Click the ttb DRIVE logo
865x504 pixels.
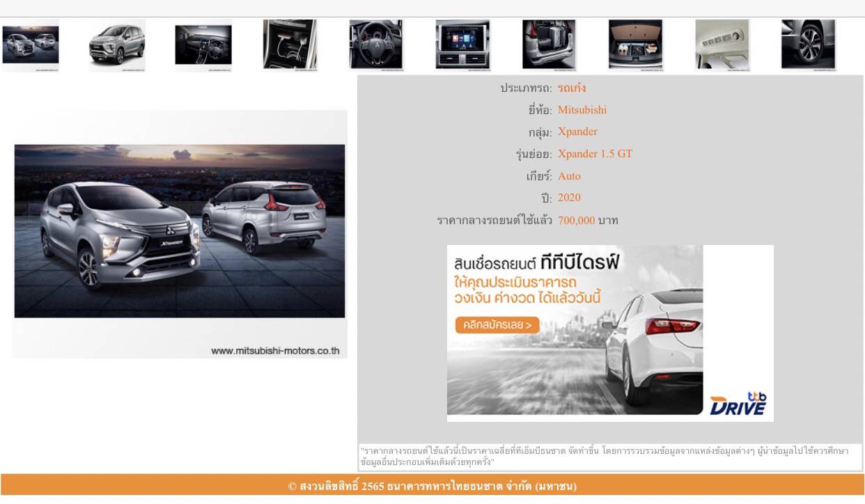click(x=738, y=404)
